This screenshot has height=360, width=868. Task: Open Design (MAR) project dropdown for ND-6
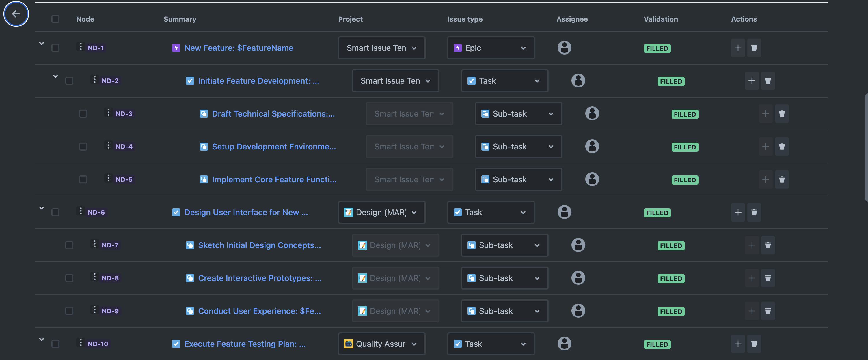381,213
